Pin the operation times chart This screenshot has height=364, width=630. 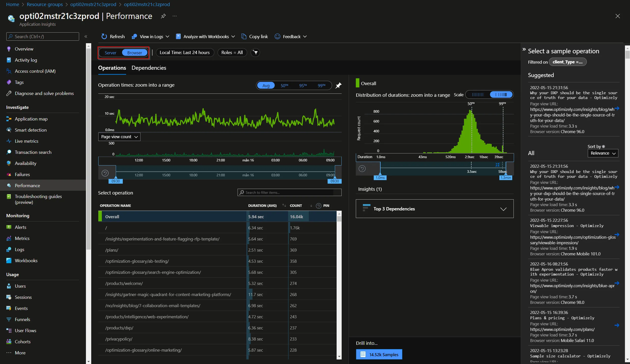338,85
